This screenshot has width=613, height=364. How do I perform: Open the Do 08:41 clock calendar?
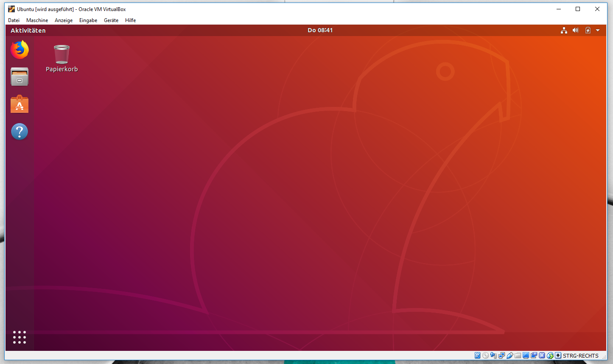[320, 30]
